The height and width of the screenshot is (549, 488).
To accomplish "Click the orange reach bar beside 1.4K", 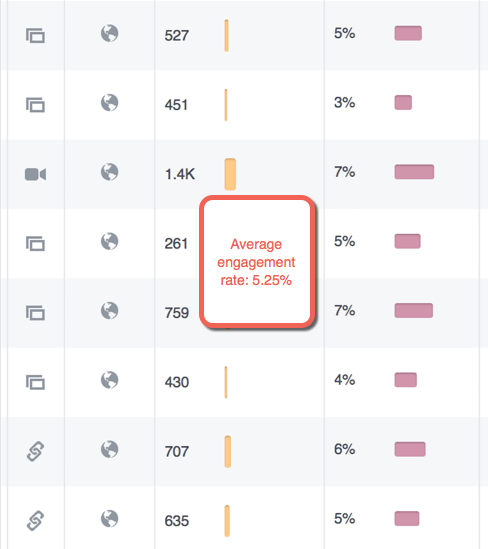I will 230,174.
